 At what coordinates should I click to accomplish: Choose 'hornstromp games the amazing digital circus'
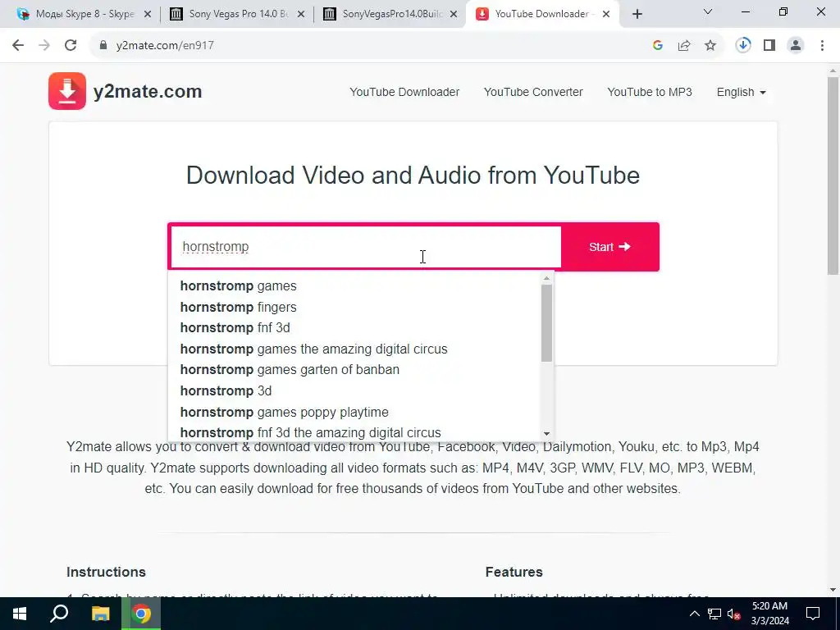[355, 349]
